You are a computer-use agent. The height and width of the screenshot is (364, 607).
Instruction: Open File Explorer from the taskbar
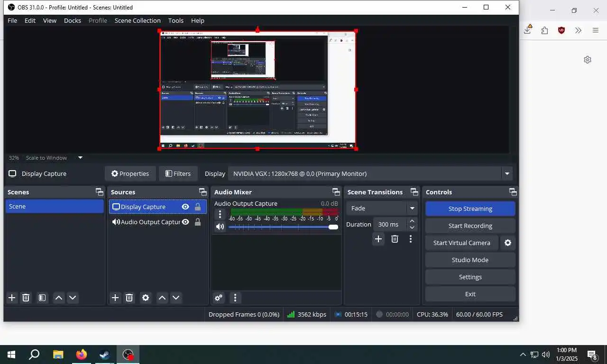pos(58,355)
